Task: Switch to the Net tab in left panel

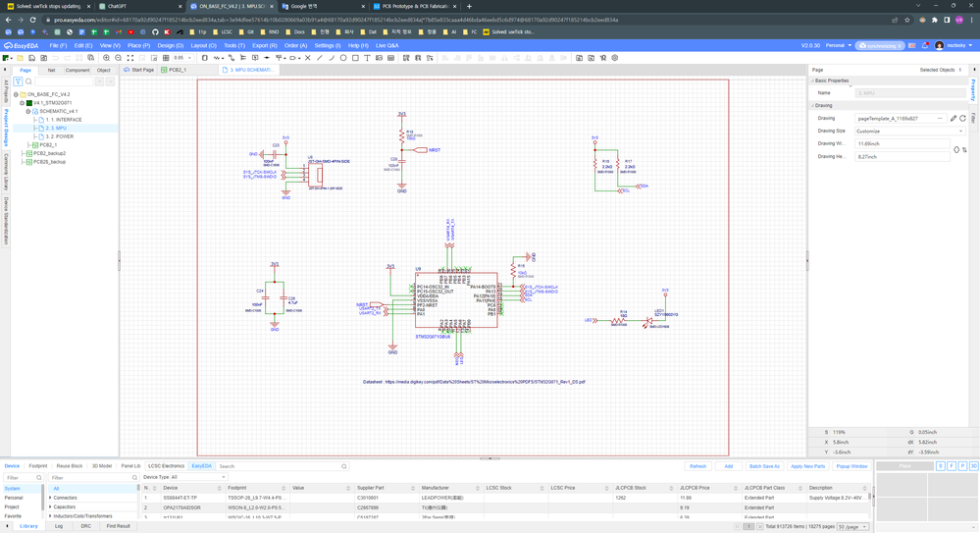Action: pos(51,70)
